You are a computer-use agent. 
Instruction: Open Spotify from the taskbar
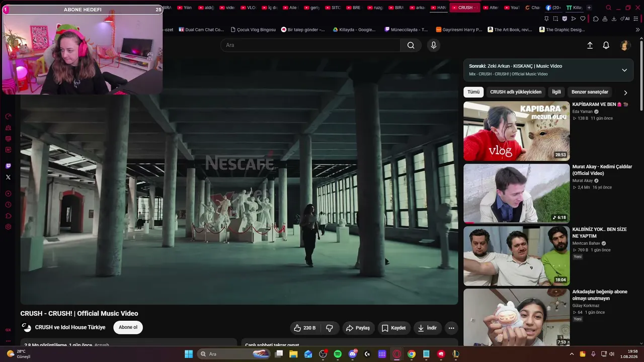[x=338, y=354]
